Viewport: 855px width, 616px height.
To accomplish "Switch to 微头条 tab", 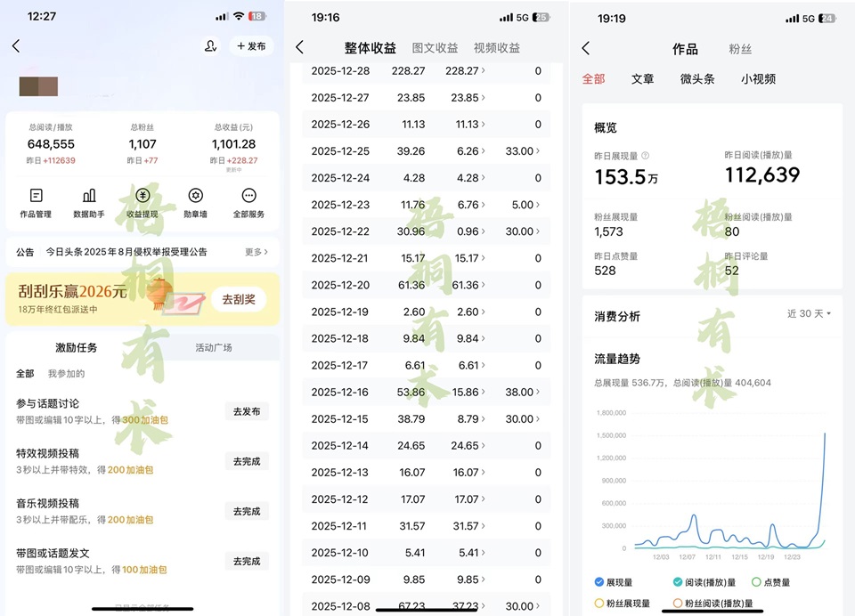I will click(697, 79).
